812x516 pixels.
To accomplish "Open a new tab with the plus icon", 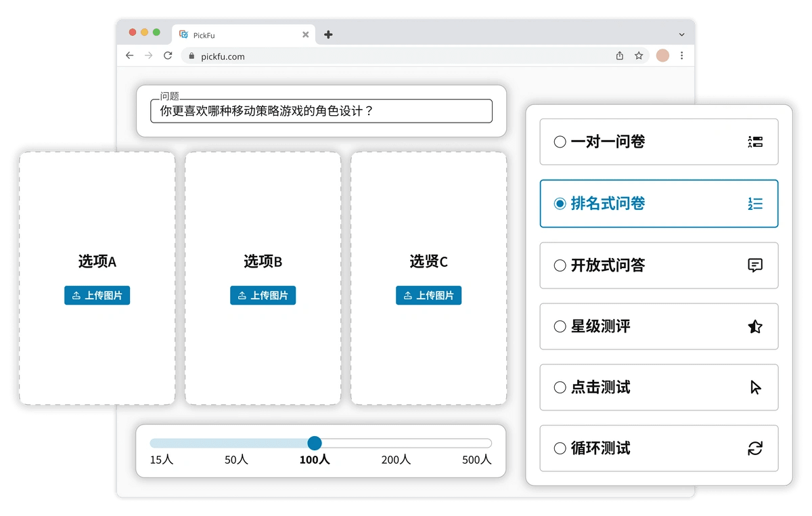I will [328, 35].
